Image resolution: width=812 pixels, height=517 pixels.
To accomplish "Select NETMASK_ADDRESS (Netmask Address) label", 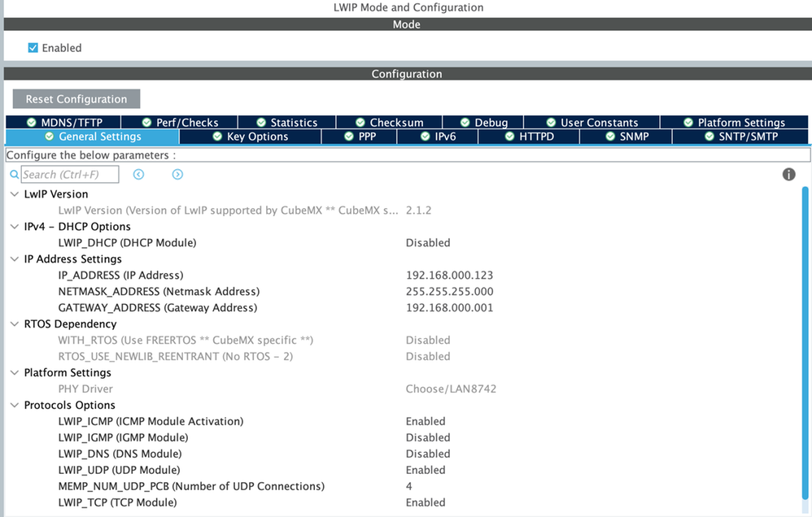I will pos(159,291).
